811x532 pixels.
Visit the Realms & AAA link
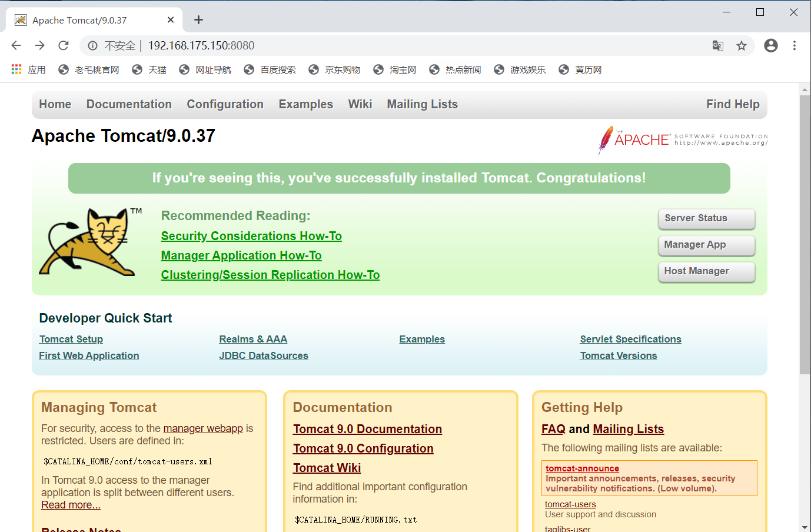click(x=253, y=339)
